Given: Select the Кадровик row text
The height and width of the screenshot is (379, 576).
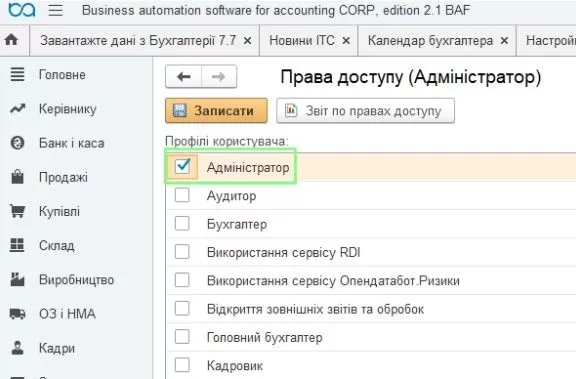Looking at the screenshot, I should tap(235, 366).
